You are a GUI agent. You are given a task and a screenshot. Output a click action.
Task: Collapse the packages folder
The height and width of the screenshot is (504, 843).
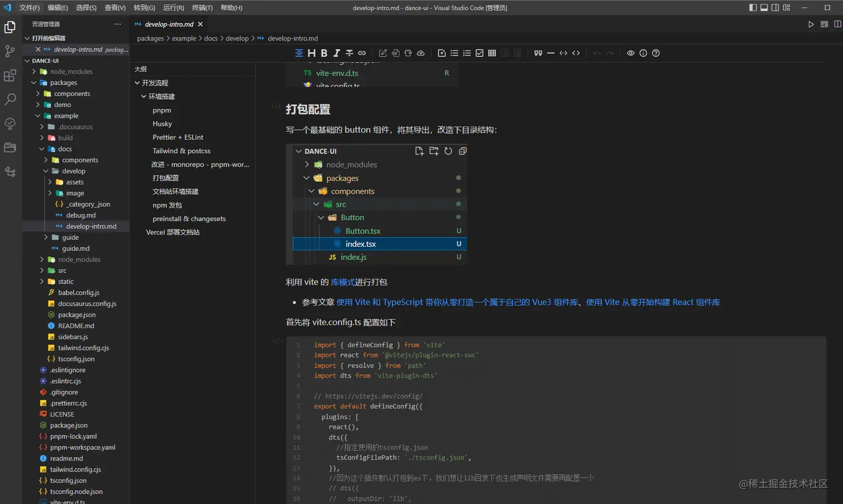click(x=34, y=83)
